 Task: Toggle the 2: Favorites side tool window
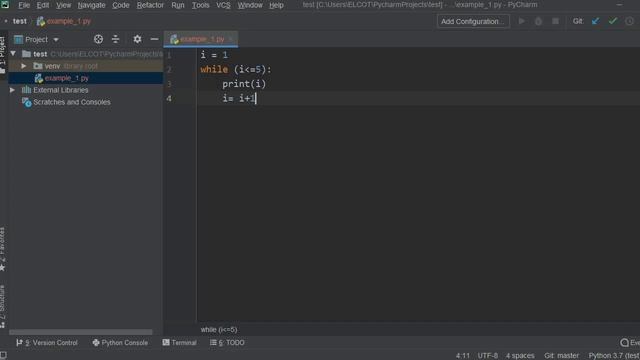pyautogui.click(x=3, y=249)
